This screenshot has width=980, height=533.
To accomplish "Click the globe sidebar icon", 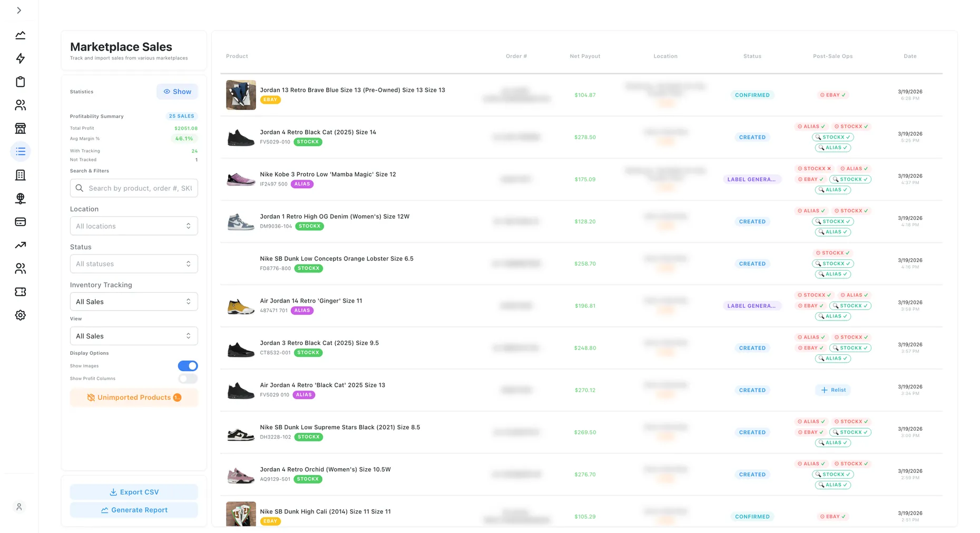I will tap(21, 198).
